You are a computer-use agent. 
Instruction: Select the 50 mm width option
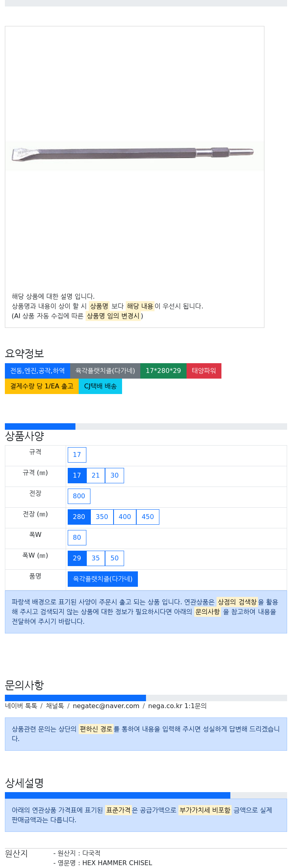click(115, 558)
